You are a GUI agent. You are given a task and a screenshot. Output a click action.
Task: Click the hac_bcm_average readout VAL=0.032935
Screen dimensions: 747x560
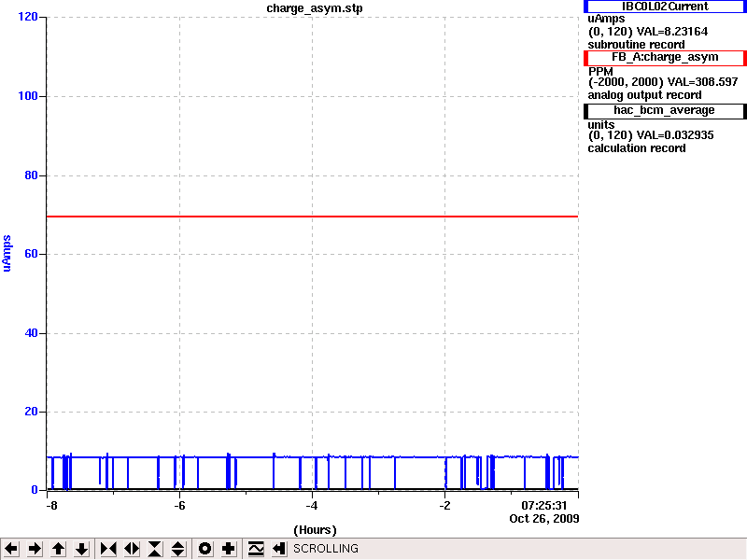pos(675,135)
